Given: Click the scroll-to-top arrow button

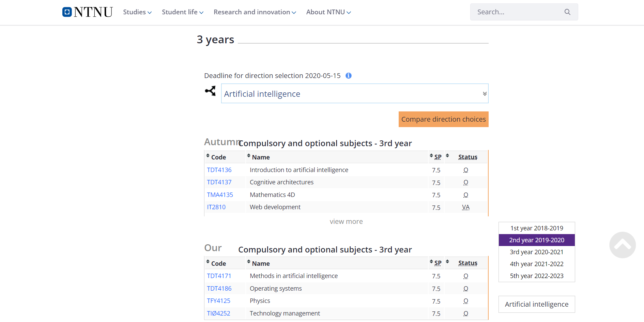Looking at the screenshot, I should (622, 245).
